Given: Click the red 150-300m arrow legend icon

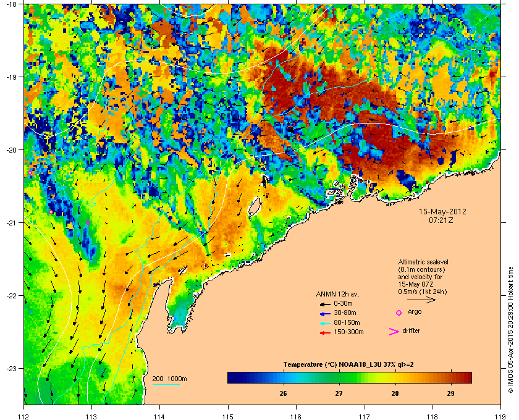Looking at the screenshot, I should 325,333.
